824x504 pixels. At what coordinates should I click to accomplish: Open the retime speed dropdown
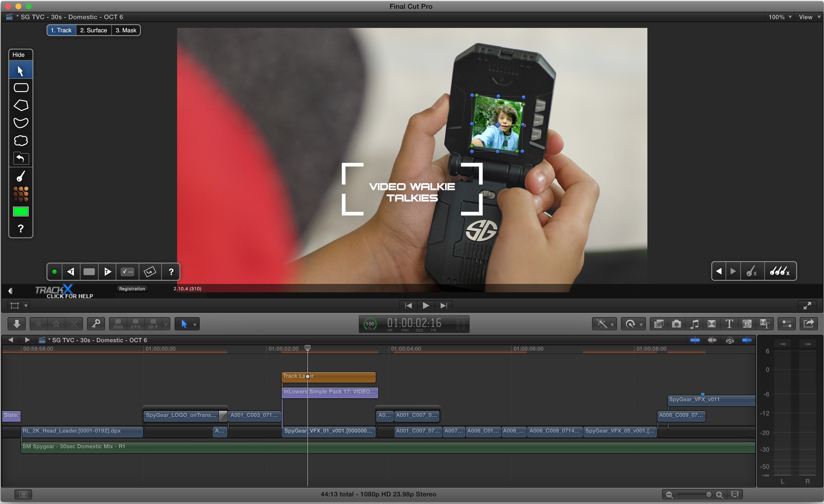pos(633,324)
